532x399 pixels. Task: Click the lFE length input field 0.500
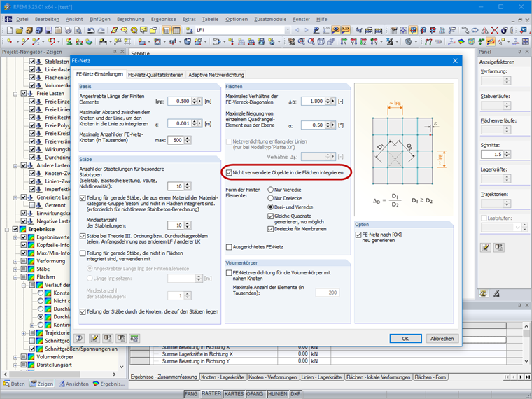pos(180,101)
